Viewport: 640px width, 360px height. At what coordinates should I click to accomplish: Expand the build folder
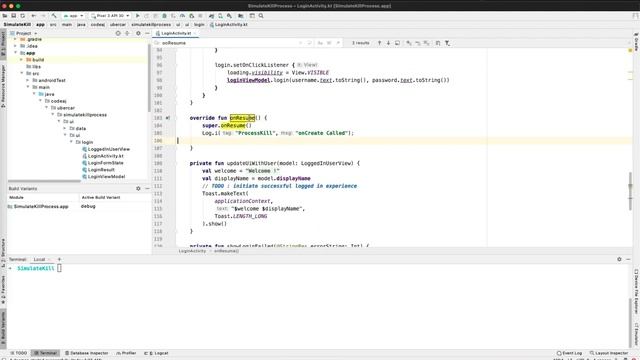coord(22,60)
